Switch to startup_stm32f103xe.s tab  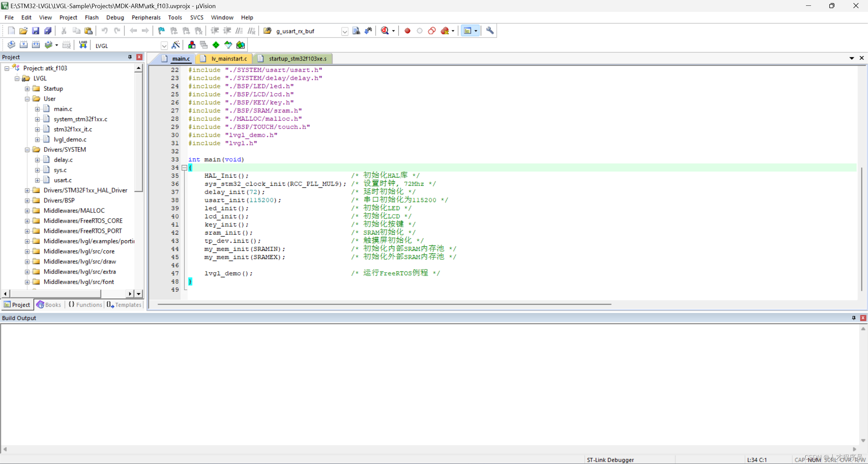297,59
